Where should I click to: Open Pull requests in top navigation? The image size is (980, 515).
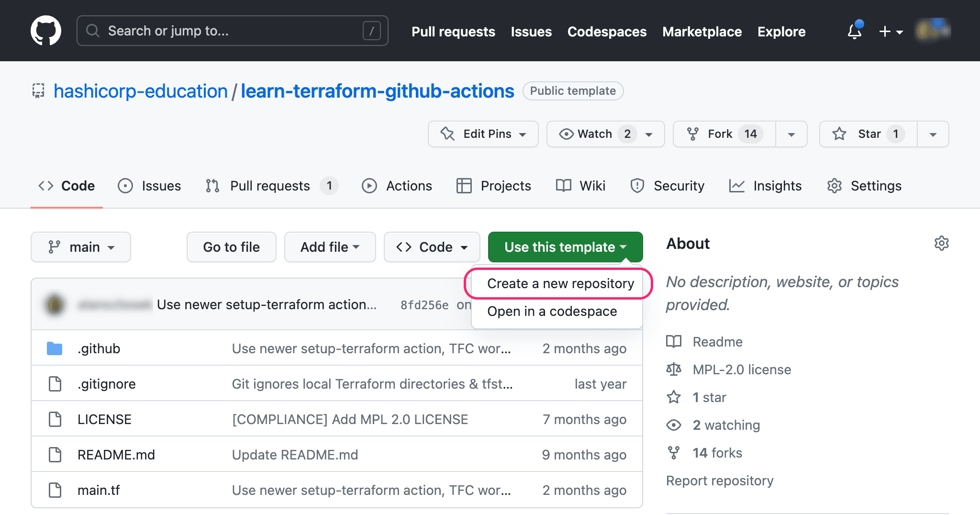pyautogui.click(x=453, y=32)
